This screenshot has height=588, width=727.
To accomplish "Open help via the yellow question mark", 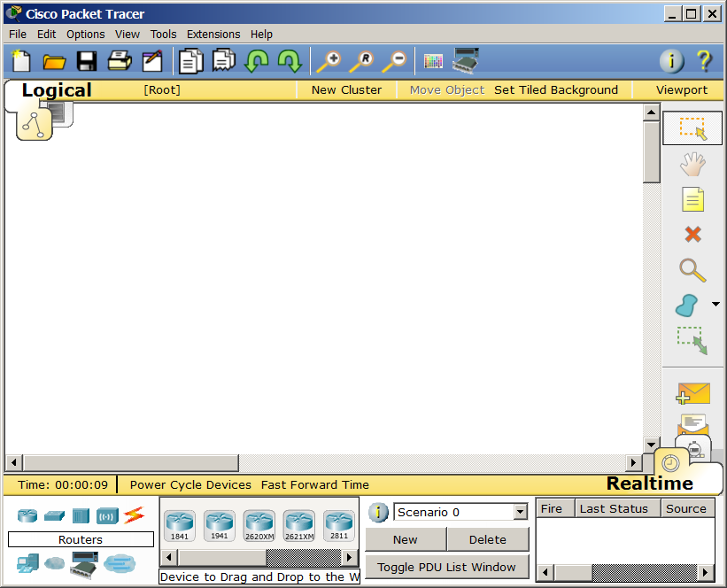I will [704, 61].
